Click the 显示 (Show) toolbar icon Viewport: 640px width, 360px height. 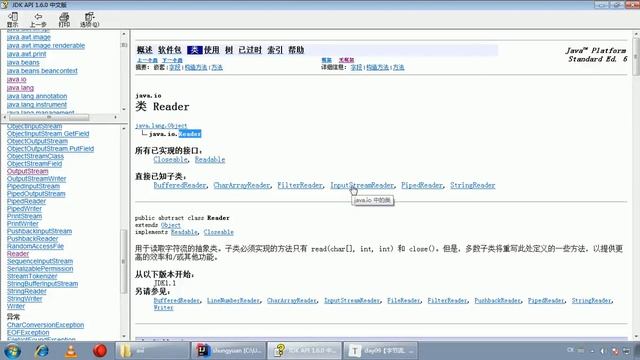point(13,20)
